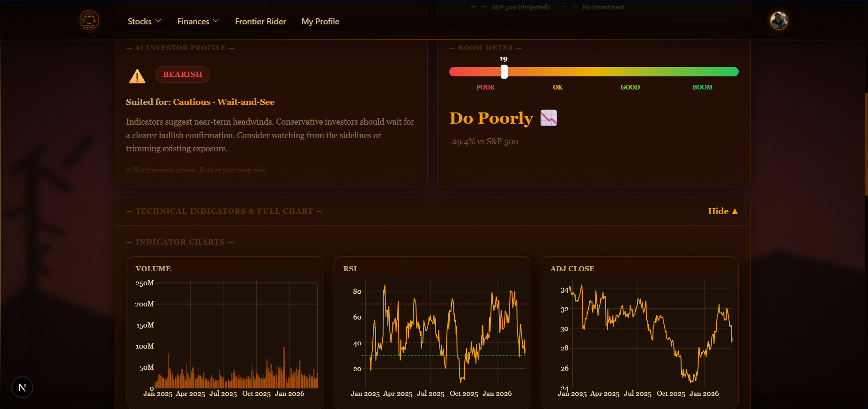The width and height of the screenshot is (868, 409).
Task: Click the INDICATOR CHARTS section header
Action: tap(180, 242)
